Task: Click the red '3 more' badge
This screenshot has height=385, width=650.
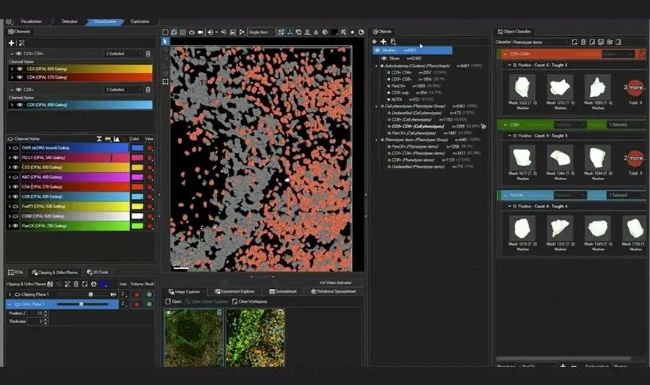Action: pyautogui.click(x=635, y=88)
